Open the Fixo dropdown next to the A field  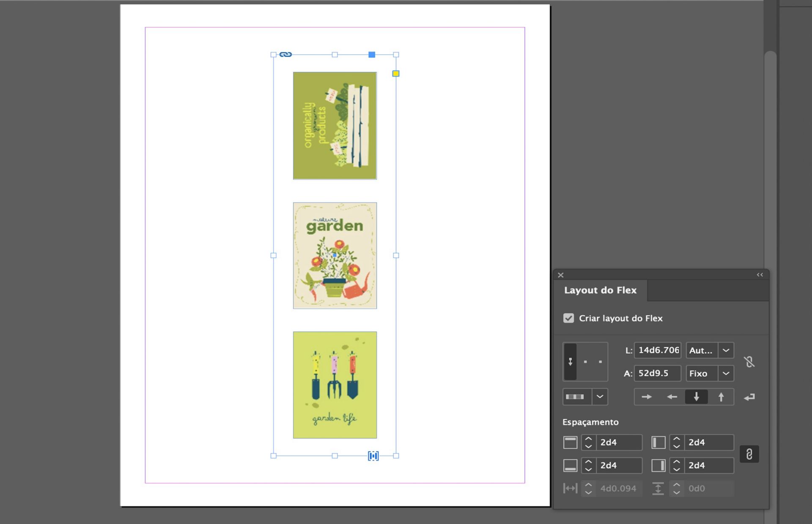point(726,373)
